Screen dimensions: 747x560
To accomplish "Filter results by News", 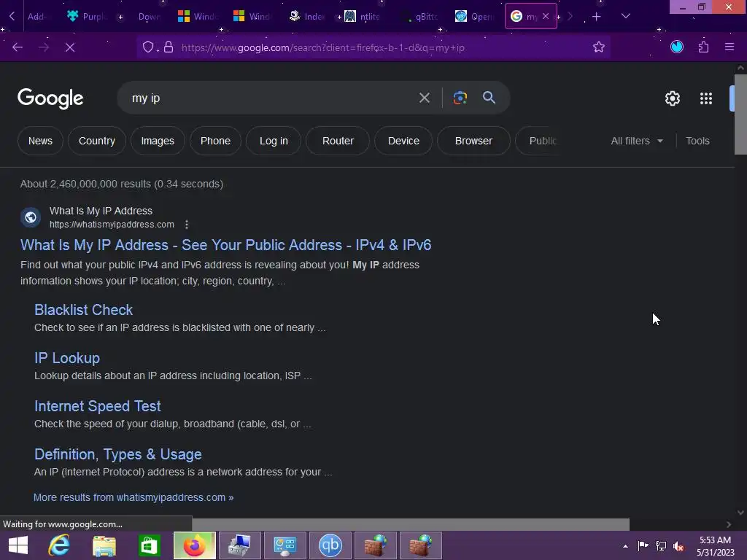I will coord(40,141).
